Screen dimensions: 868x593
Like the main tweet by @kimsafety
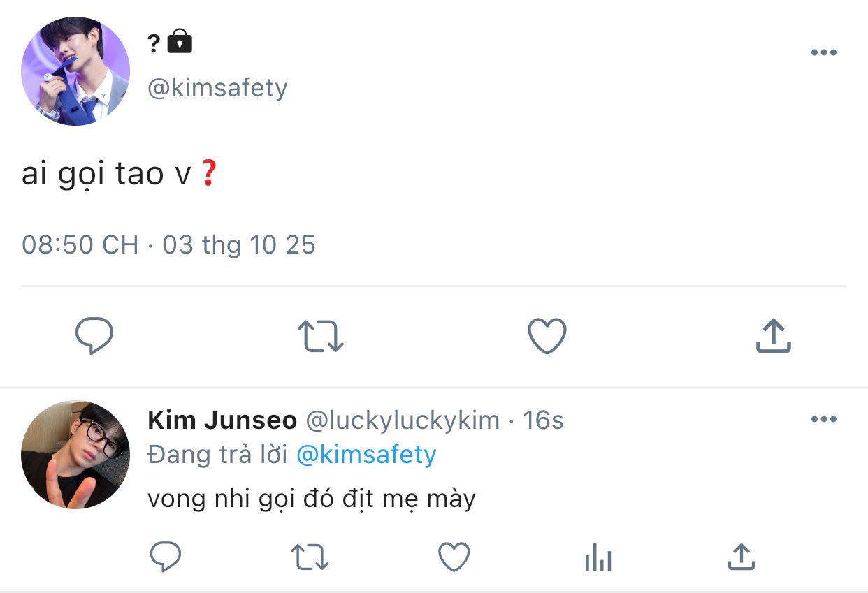tap(547, 336)
